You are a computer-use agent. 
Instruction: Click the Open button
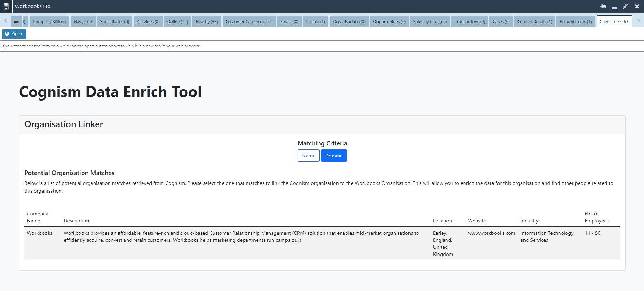coord(14,34)
